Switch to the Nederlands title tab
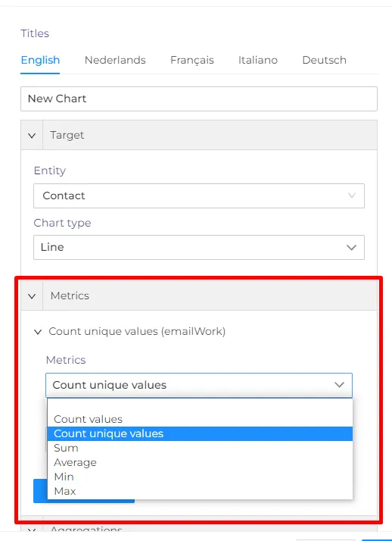392x541 pixels. (x=115, y=60)
